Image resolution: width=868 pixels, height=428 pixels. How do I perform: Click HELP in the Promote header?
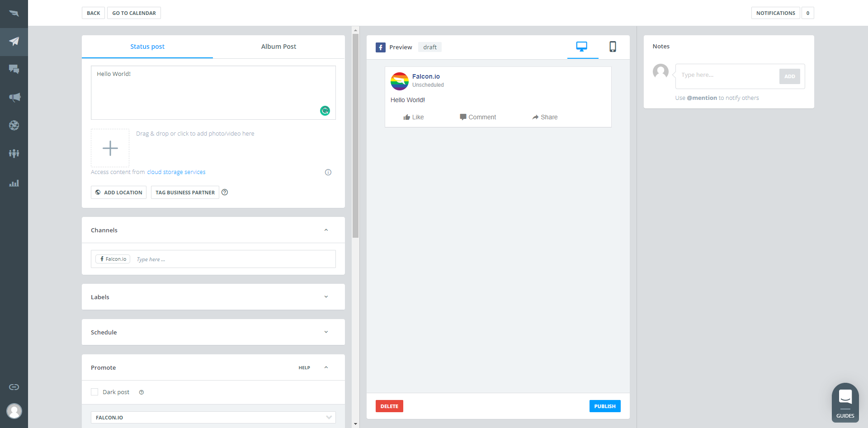304,368
